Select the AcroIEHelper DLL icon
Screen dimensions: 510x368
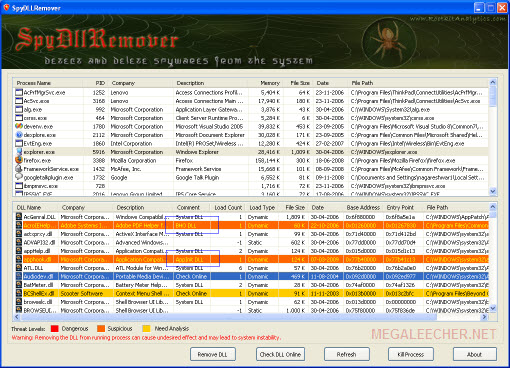click(x=19, y=225)
